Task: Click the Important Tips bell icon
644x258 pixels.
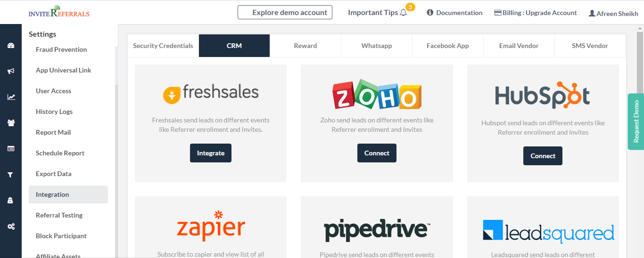Action: (x=403, y=13)
